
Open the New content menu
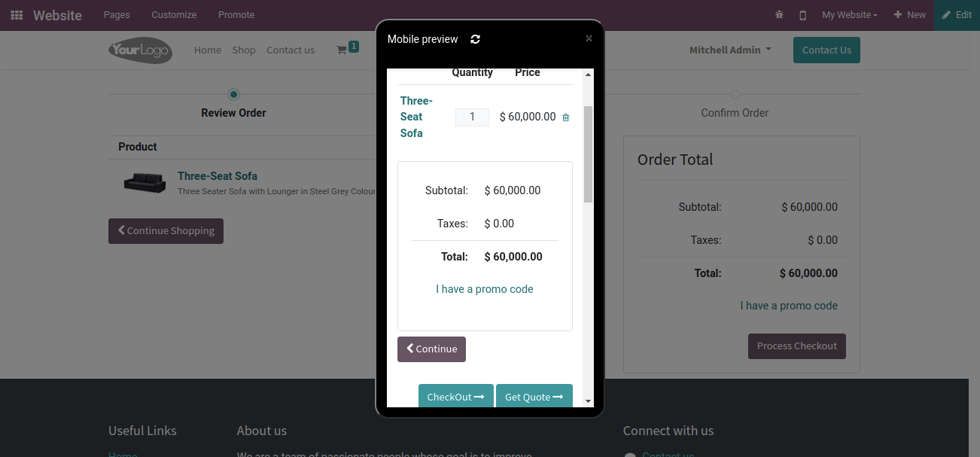(909, 15)
